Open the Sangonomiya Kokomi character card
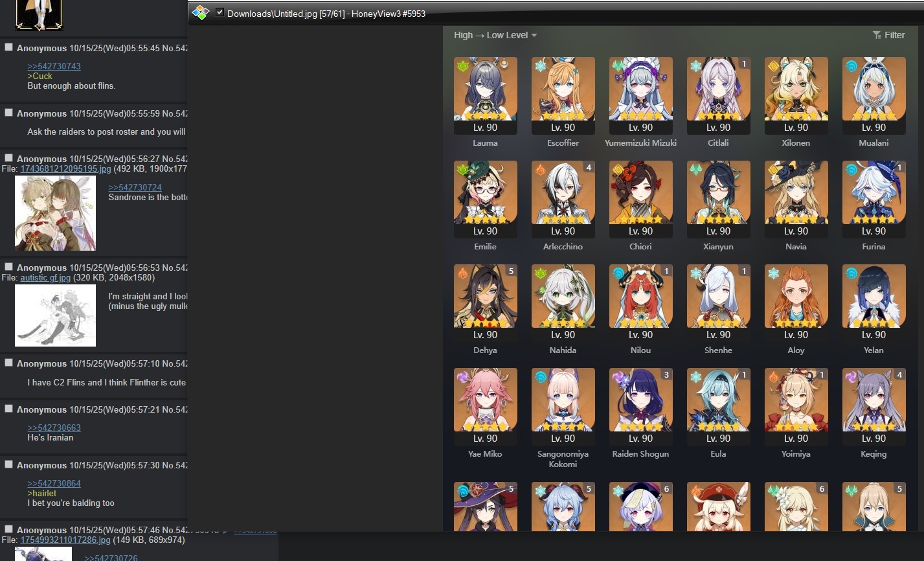 tap(563, 407)
